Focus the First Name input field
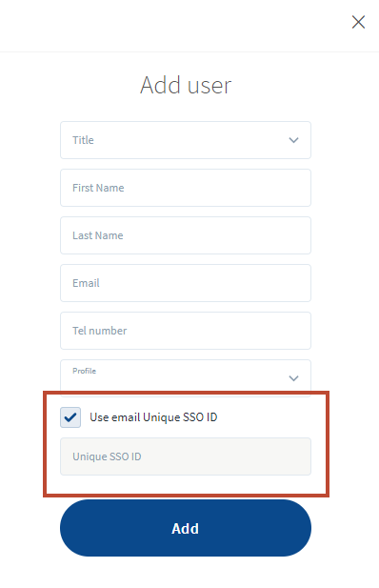Viewport: 379px width, 588px height. (186, 188)
